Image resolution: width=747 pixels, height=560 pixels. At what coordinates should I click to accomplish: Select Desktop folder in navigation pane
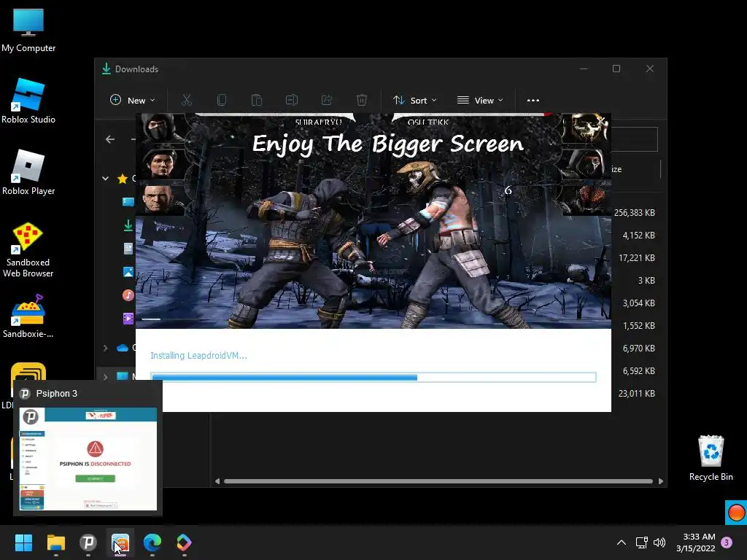[x=128, y=202]
